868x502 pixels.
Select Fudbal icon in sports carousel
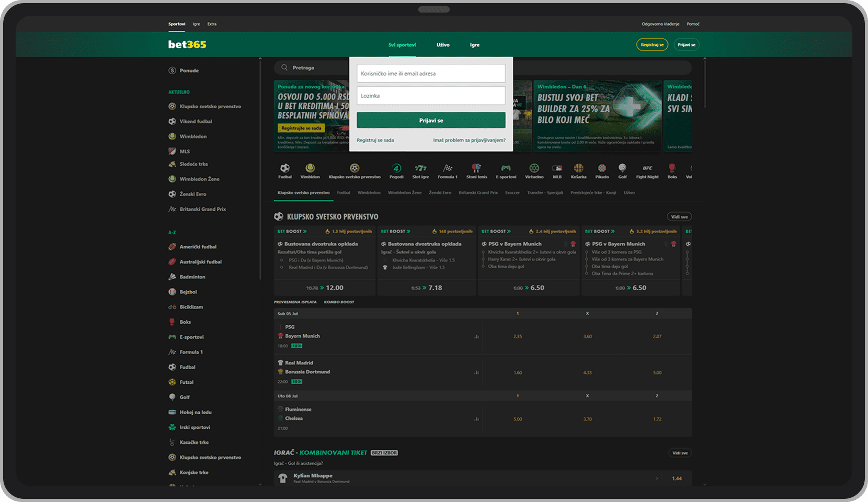tap(285, 168)
